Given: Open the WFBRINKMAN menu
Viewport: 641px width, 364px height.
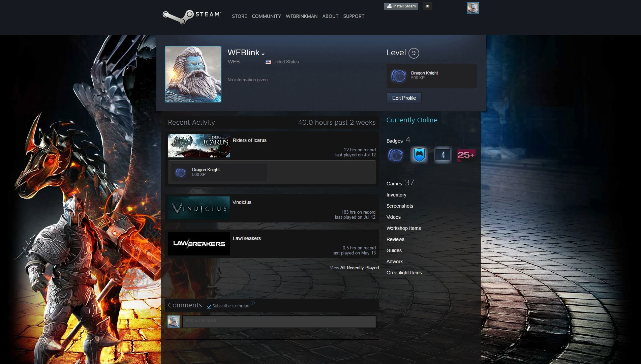Looking at the screenshot, I should (x=302, y=16).
